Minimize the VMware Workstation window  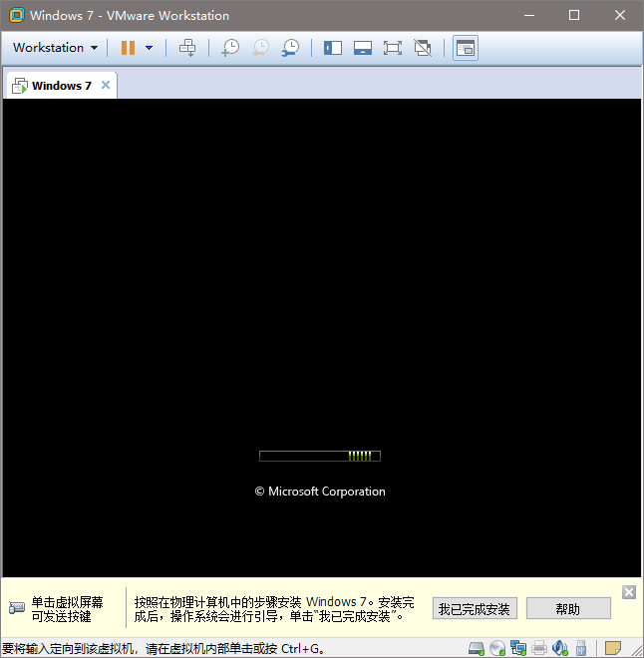529,16
